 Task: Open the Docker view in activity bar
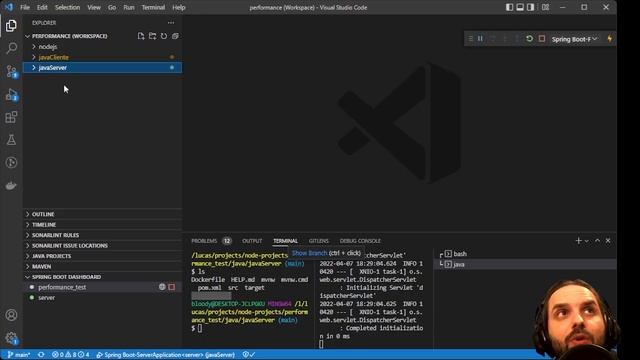coord(11,186)
